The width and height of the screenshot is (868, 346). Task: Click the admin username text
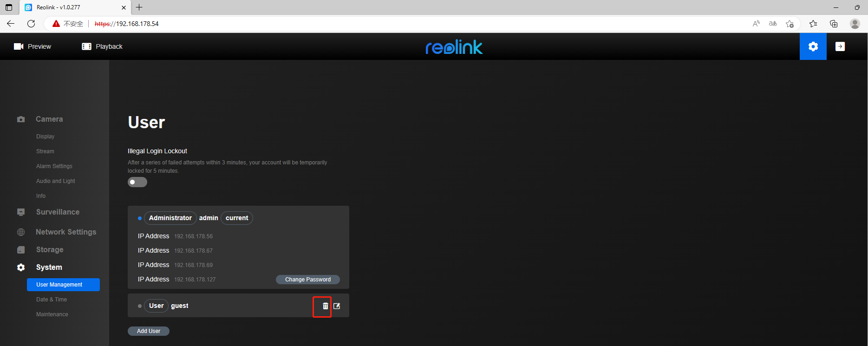click(209, 218)
